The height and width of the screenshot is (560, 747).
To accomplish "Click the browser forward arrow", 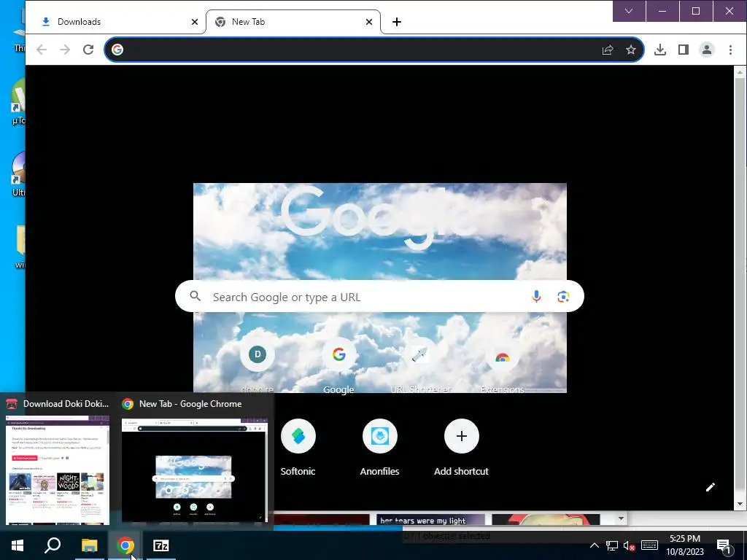I will [x=65, y=50].
